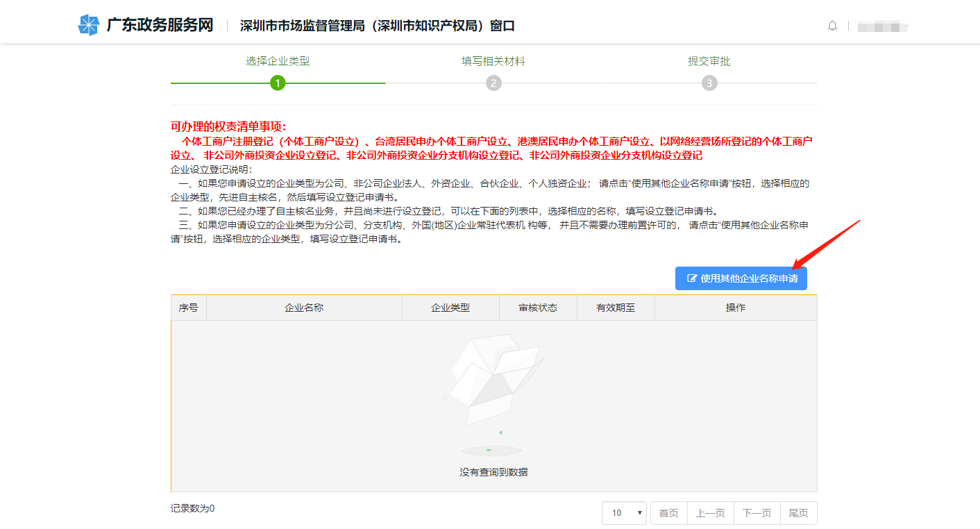Screen dimensions: 980x529
Task: Click the 使用其他企业名称申请 button
Action: coord(740,278)
